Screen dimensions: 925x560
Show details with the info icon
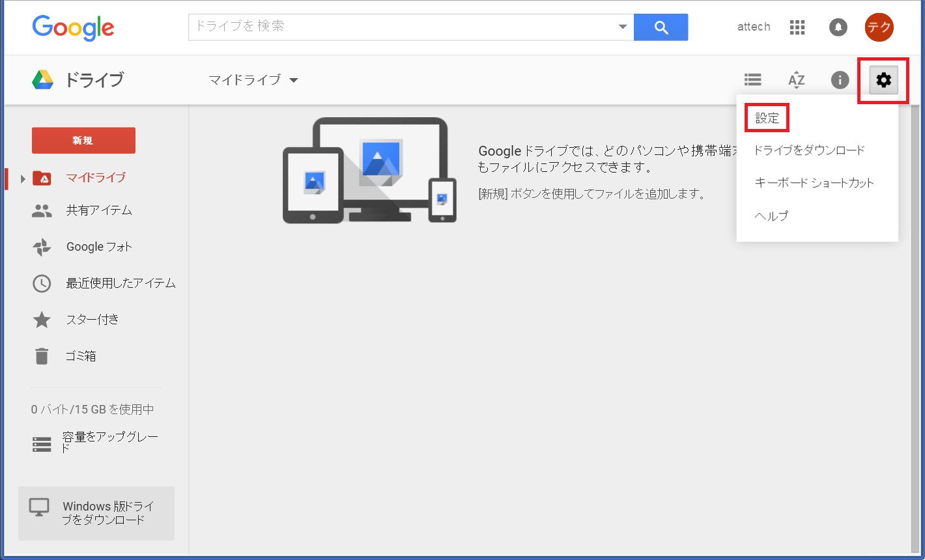(x=840, y=80)
